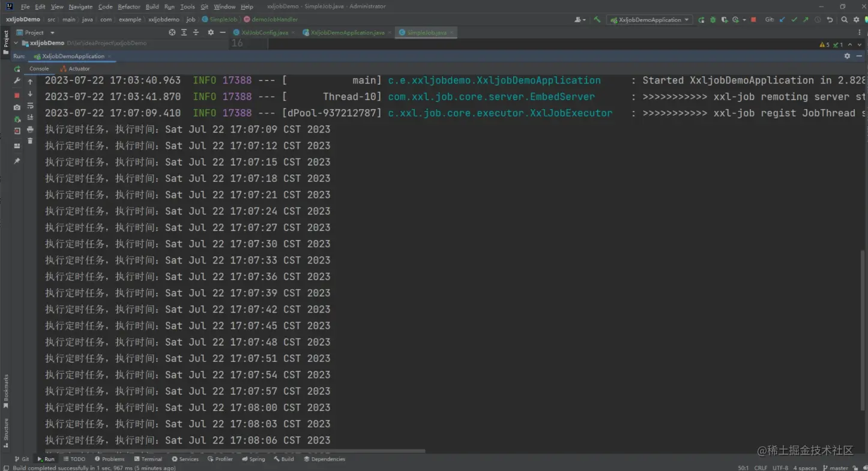Screen dimensions: 868x471
Task: Click the green Git Commit checkmark
Action: tap(794, 20)
